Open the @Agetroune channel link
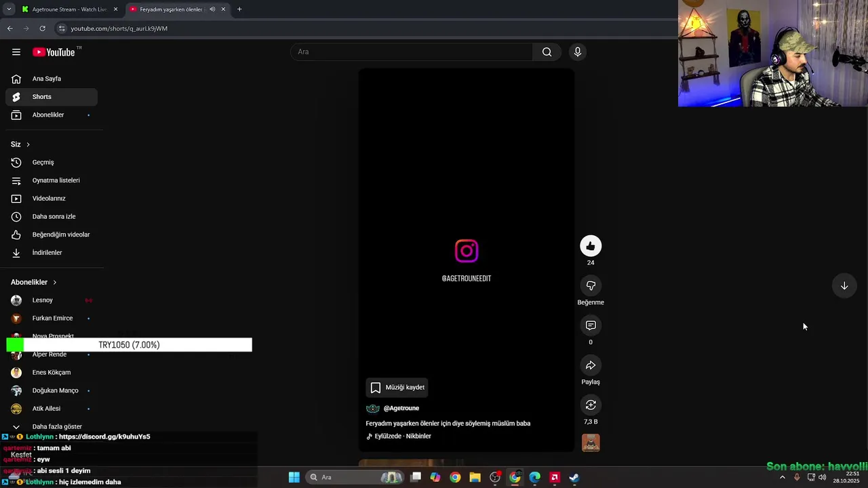The width and height of the screenshot is (868, 488). [x=401, y=408]
